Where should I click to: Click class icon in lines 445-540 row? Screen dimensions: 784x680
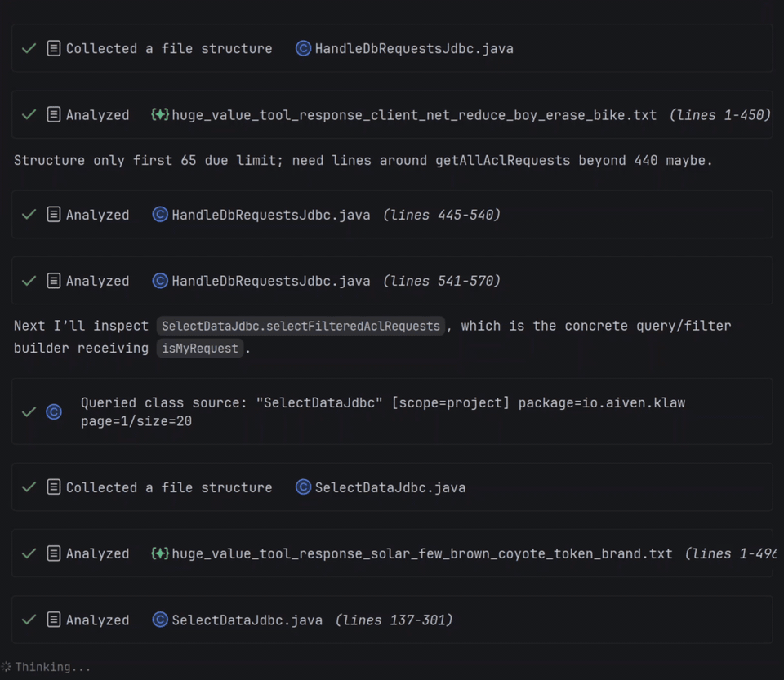(159, 215)
